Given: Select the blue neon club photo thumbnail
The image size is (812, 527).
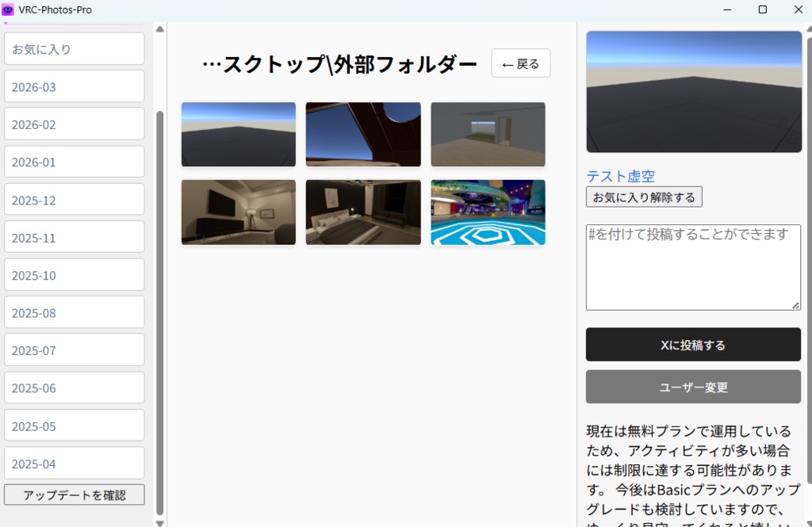Looking at the screenshot, I should pos(488,212).
